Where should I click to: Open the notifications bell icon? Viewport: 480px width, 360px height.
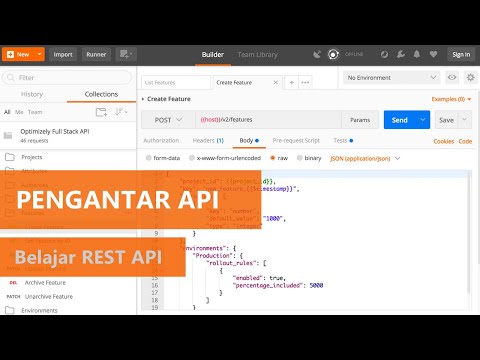pos(417,54)
